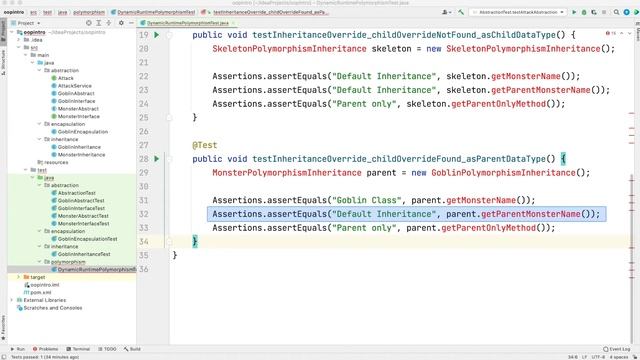Run the test at line 19 gutter
This screenshot has height=360, width=640.
(156, 35)
